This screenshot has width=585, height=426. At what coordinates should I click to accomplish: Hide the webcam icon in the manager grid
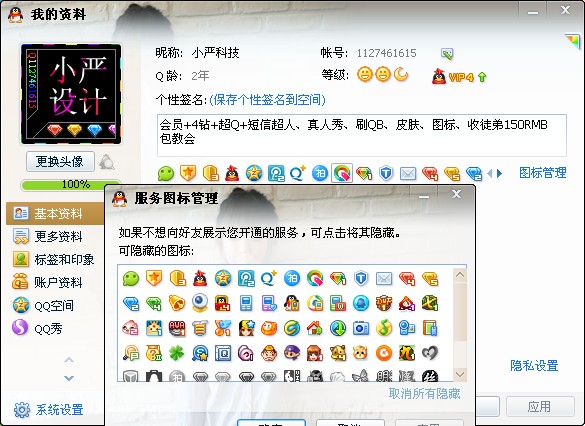pyautogui.click(x=200, y=303)
